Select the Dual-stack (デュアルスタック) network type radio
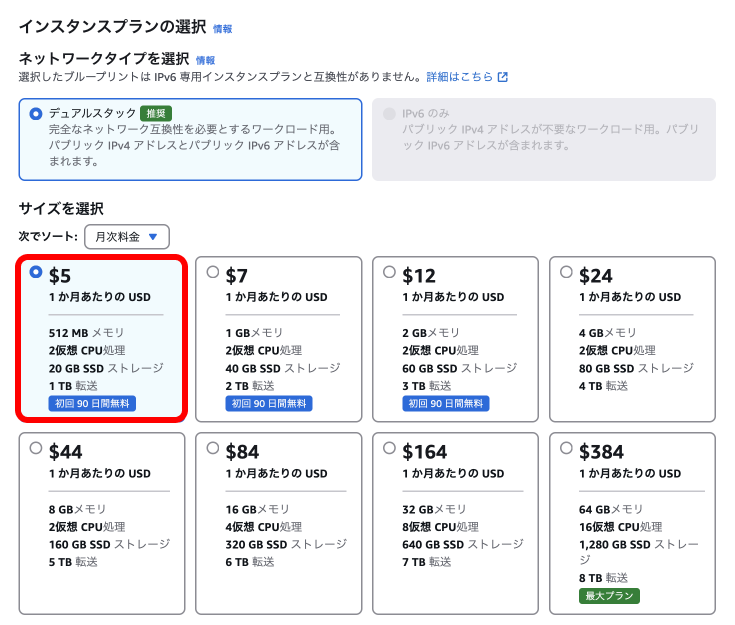Image resolution: width=735 pixels, height=625 pixels. pos(36,113)
